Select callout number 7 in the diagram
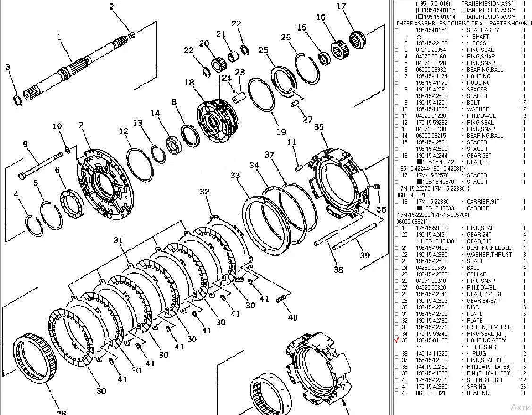The image size is (532, 415). [x=81, y=125]
